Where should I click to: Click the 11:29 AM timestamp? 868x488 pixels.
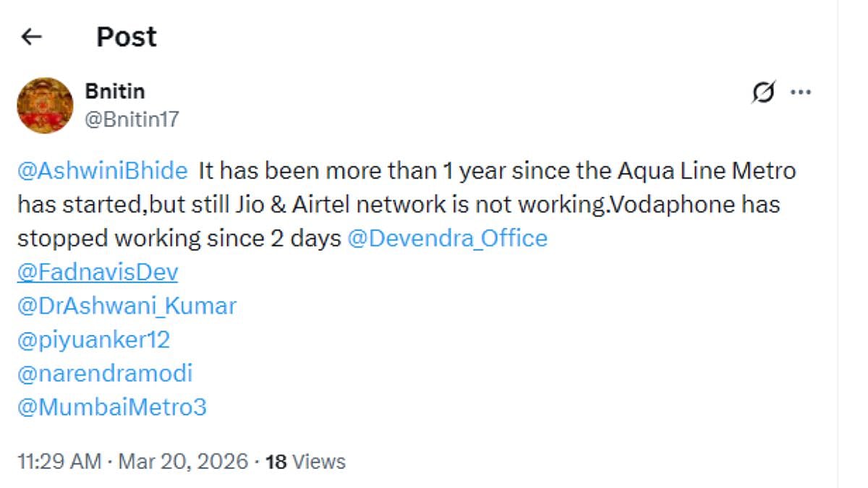(59, 461)
